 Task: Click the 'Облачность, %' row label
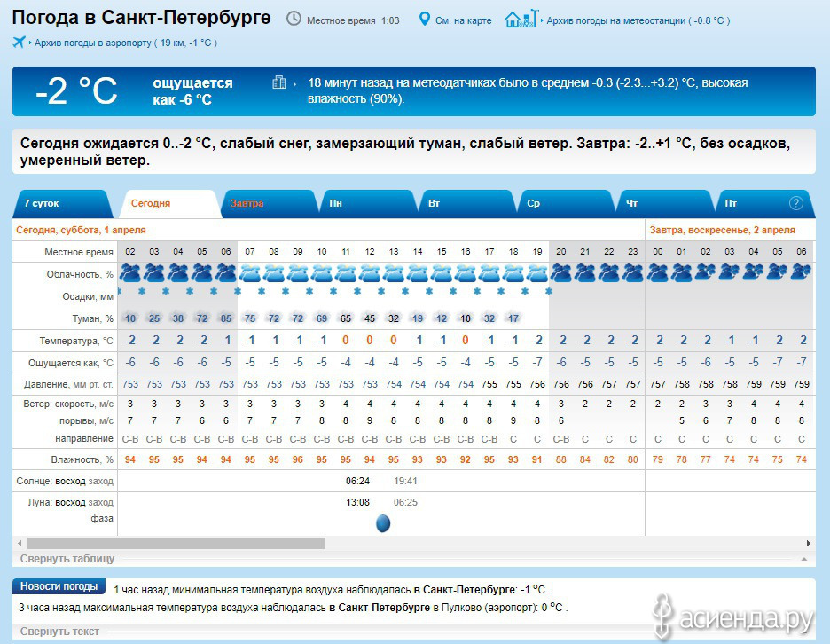80,274
